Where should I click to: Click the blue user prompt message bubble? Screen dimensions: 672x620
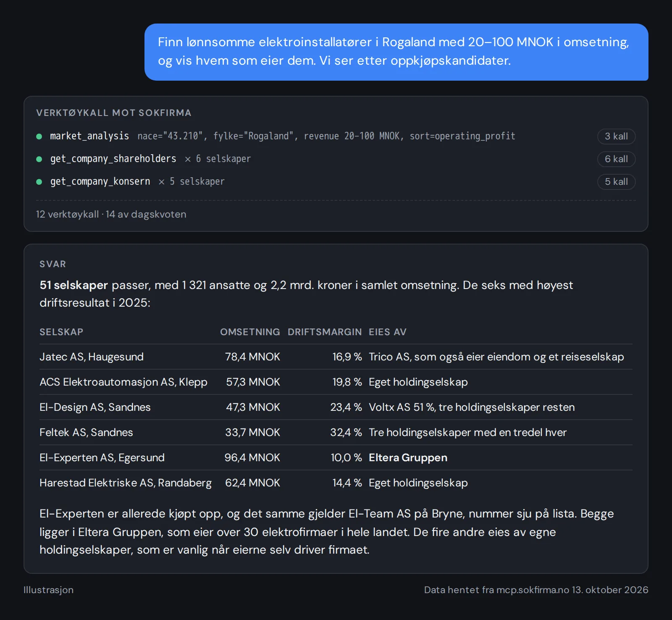(396, 52)
